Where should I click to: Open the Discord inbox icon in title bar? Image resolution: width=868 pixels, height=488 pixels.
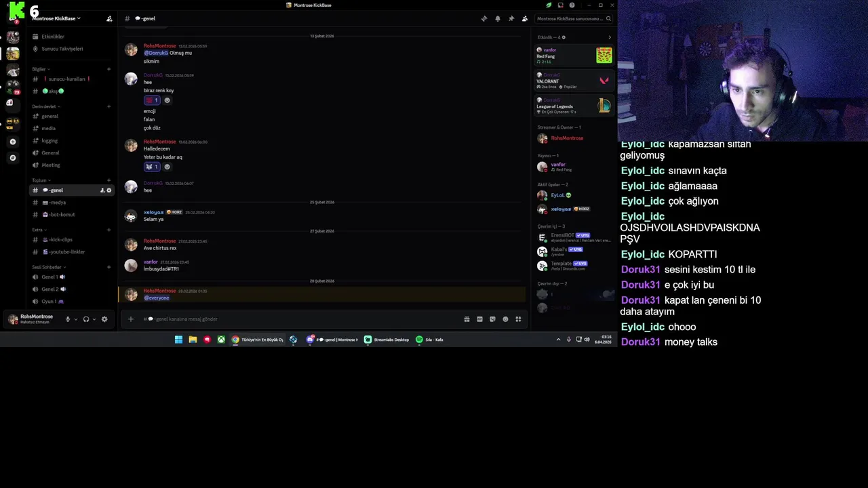coord(560,5)
